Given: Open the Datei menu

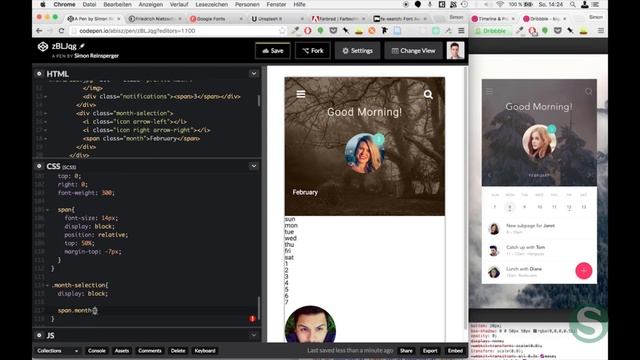Looking at the screenshot, I should pos(89,4).
